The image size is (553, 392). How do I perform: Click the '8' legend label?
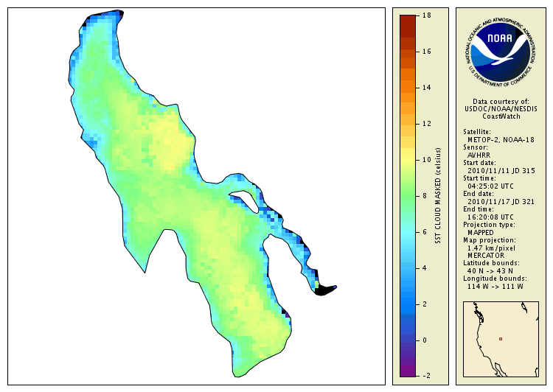425,196
